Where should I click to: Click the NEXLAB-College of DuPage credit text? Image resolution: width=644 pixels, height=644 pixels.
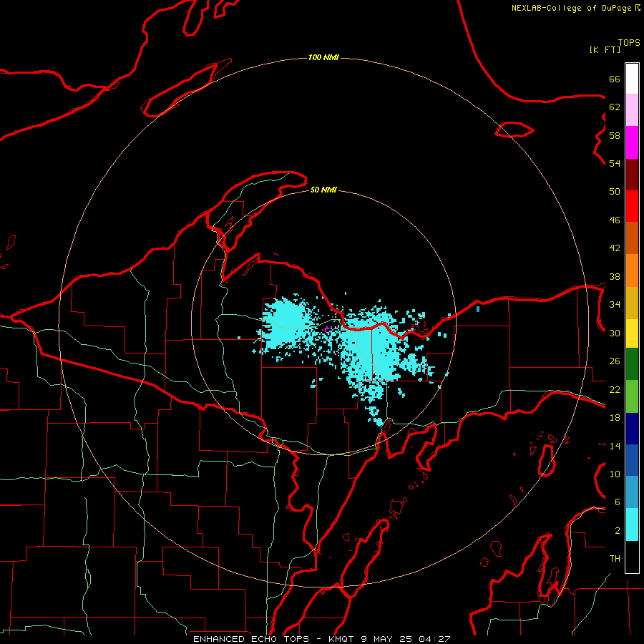click(x=571, y=8)
